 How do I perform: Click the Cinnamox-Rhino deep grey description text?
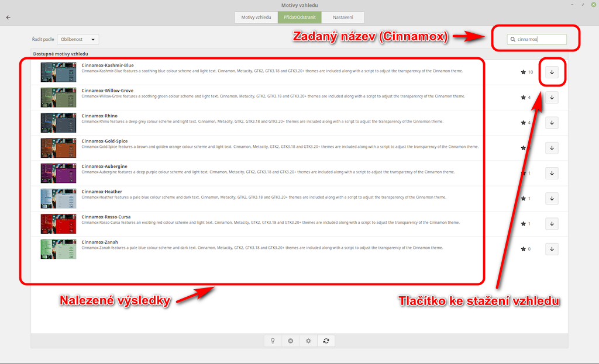[263, 122]
